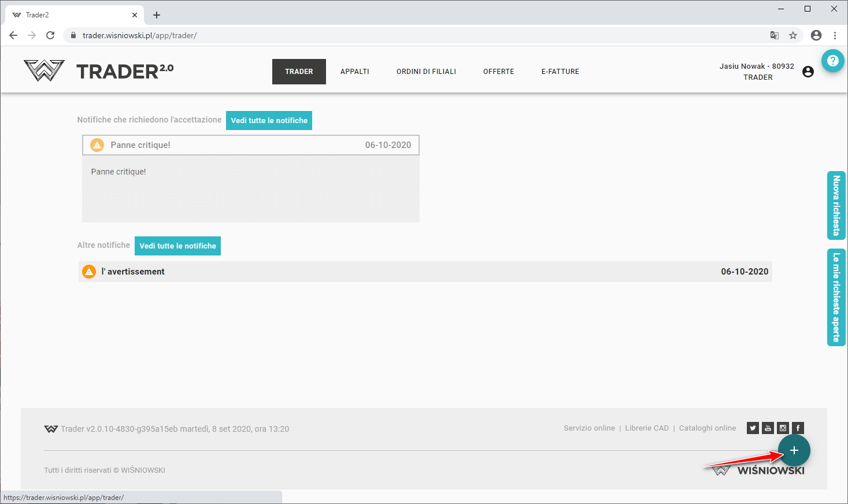This screenshot has width=848, height=504.
Task: Open the Twitter social icon in footer
Action: [x=753, y=428]
